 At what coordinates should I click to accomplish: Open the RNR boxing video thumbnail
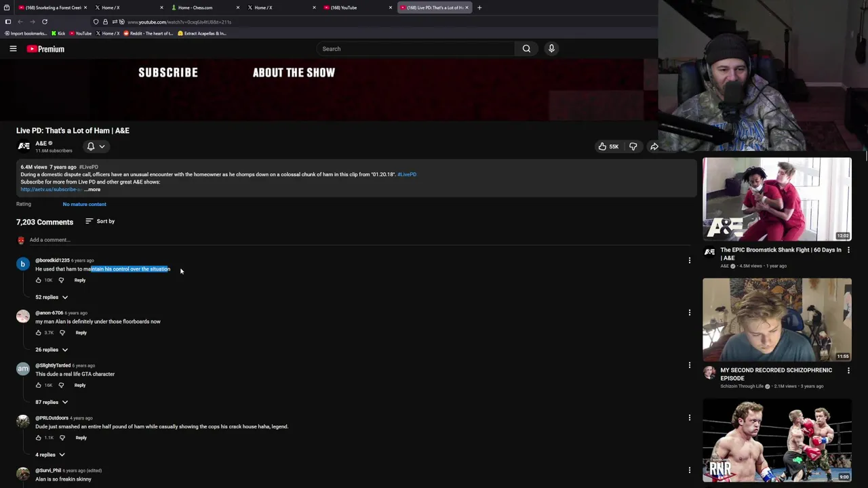(x=776, y=440)
